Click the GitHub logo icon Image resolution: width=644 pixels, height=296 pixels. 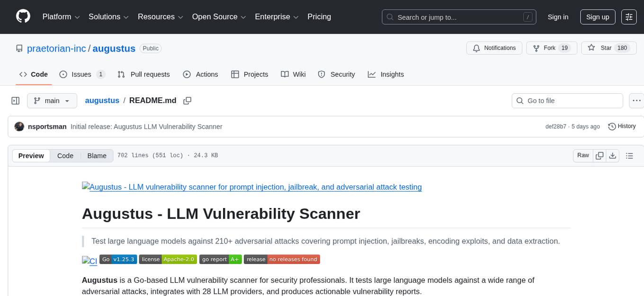click(x=23, y=17)
